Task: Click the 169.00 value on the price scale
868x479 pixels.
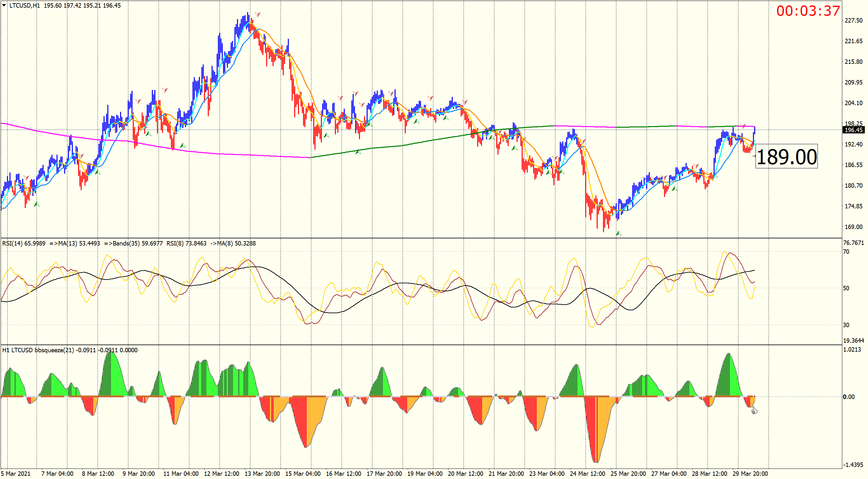Action: point(853,227)
